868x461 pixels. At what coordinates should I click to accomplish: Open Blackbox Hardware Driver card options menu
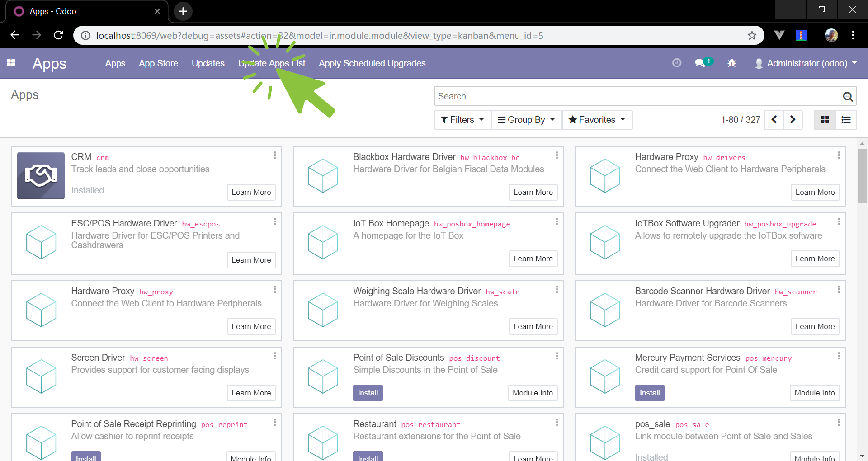(557, 155)
